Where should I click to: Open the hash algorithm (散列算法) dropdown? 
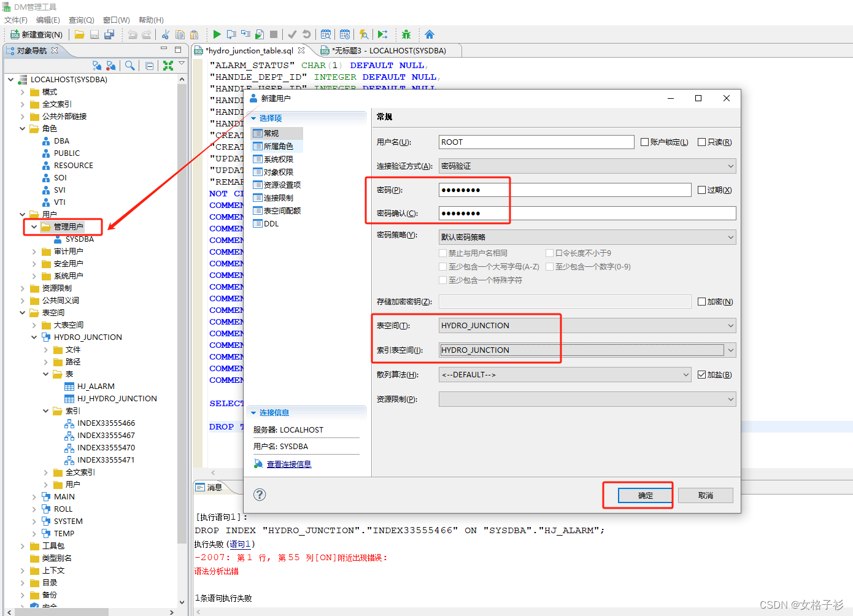pyautogui.click(x=565, y=374)
